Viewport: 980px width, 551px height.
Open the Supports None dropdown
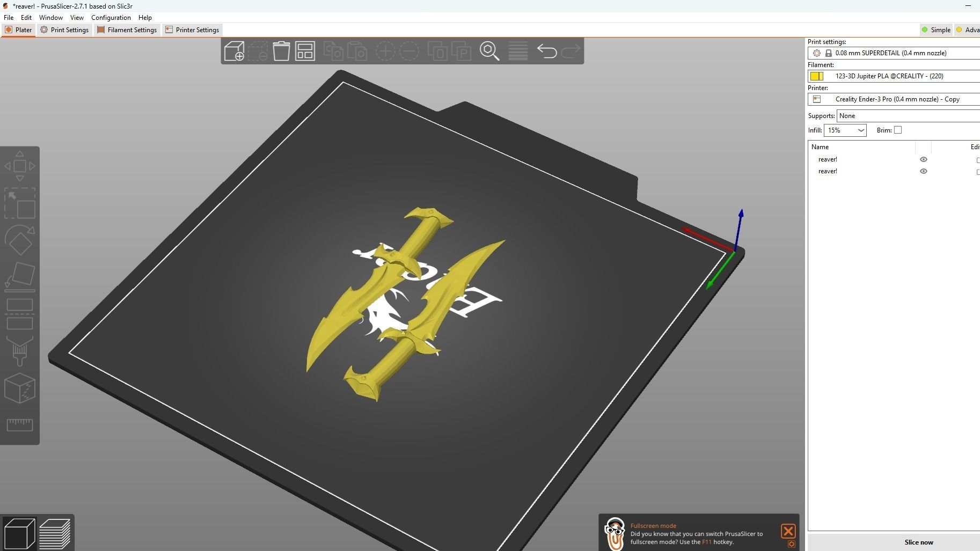point(908,116)
